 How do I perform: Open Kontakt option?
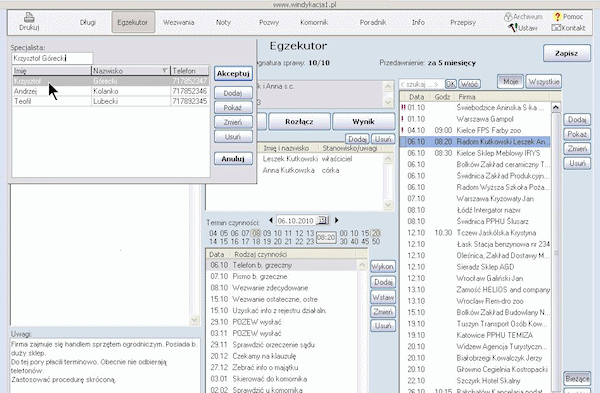point(568,28)
